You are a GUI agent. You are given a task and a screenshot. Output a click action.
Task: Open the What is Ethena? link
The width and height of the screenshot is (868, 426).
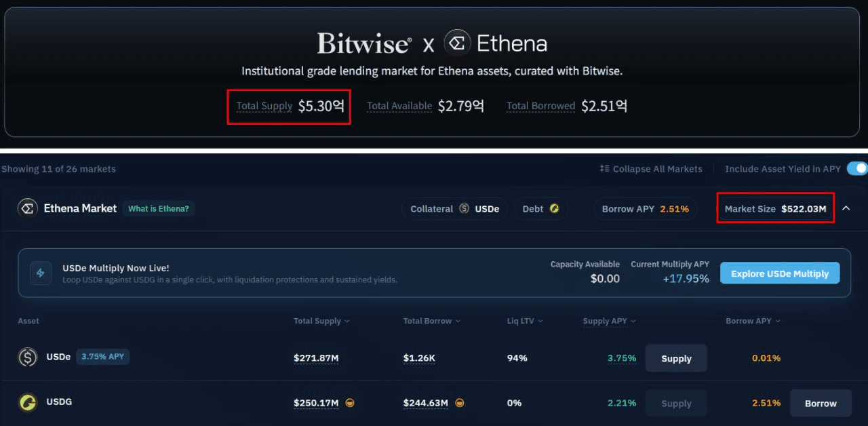click(159, 208)
